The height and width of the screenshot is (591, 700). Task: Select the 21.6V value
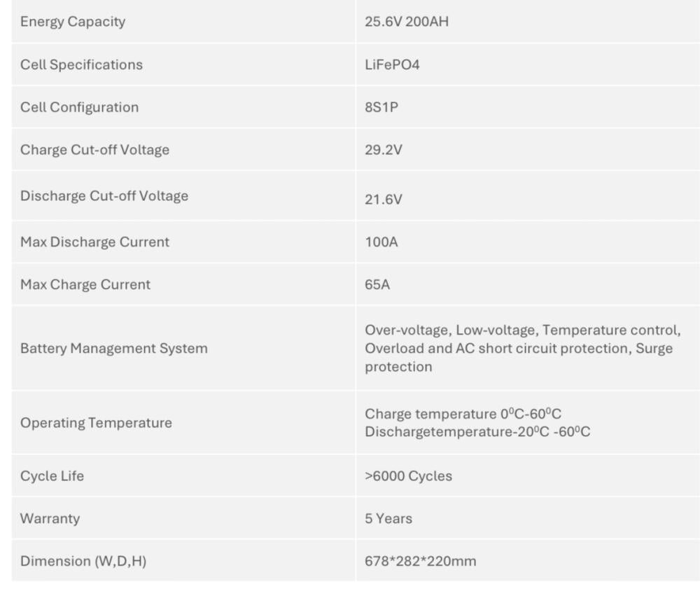(x=384, y=200)
